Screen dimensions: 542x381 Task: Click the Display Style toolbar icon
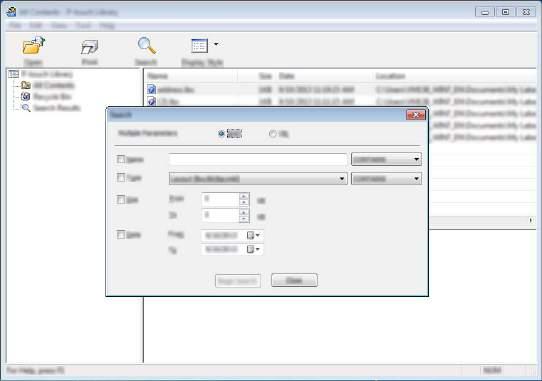click(x=199, y=46)
